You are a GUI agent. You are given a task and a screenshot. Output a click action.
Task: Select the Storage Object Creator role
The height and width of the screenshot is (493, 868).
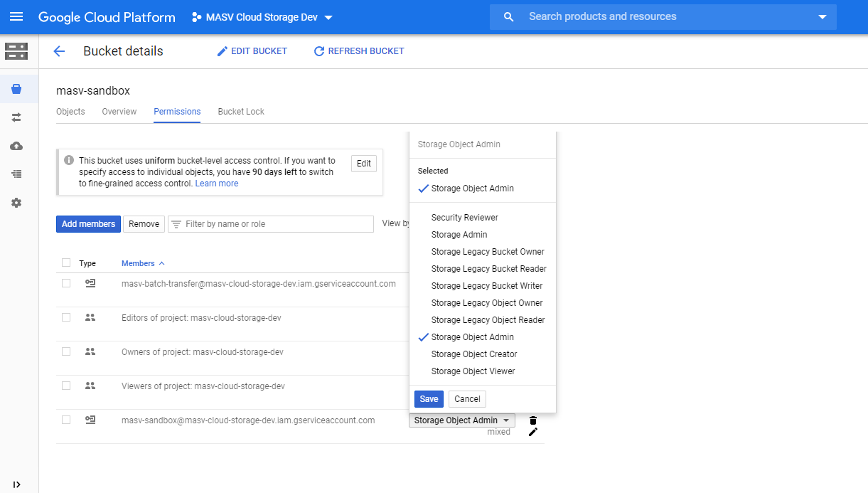pos(474,354)
